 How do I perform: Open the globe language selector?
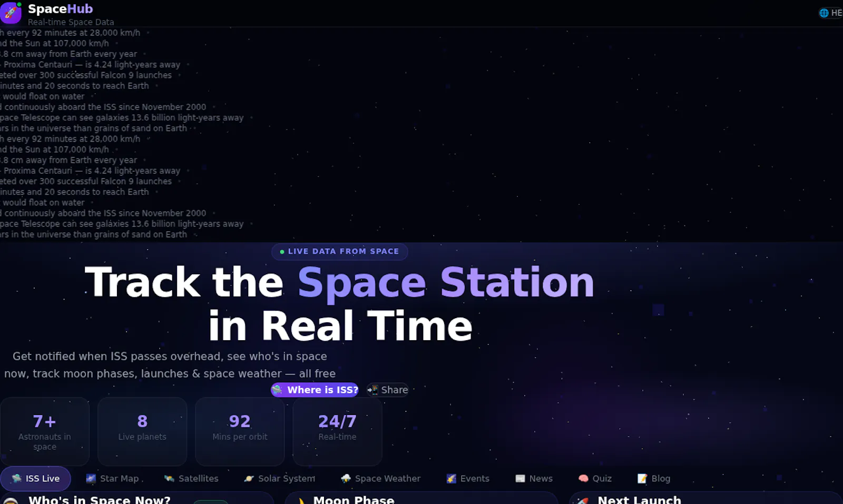click(831, 13)
